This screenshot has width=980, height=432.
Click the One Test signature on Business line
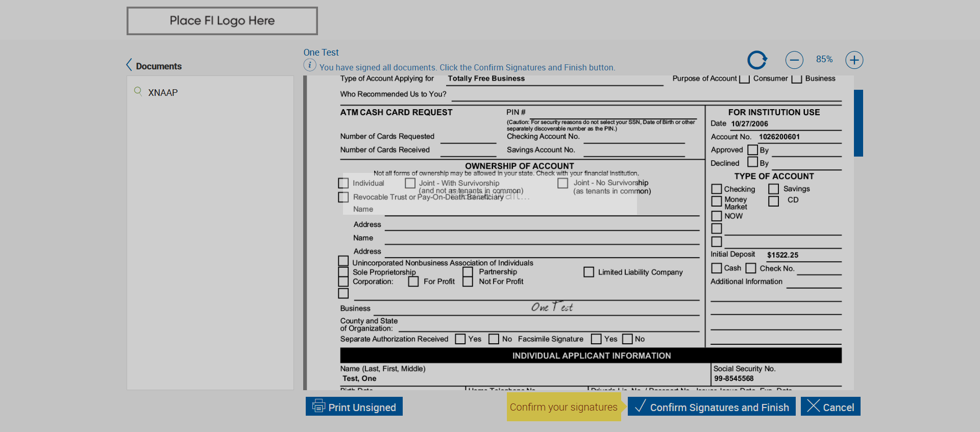click(552, 307)
